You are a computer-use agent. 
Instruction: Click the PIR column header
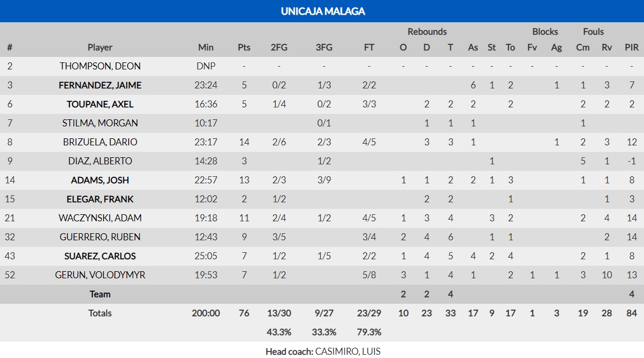point(632,47)
